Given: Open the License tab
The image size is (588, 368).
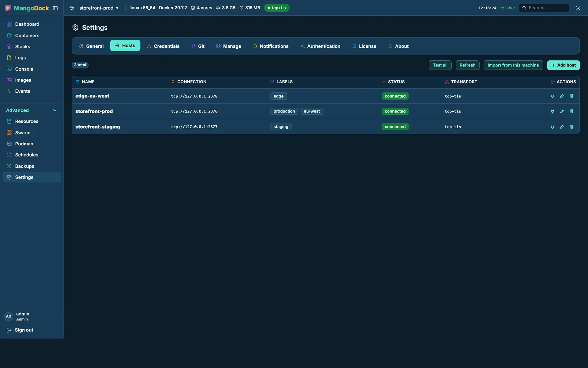Looking at the screenshot, I should [x=364, y=46].
